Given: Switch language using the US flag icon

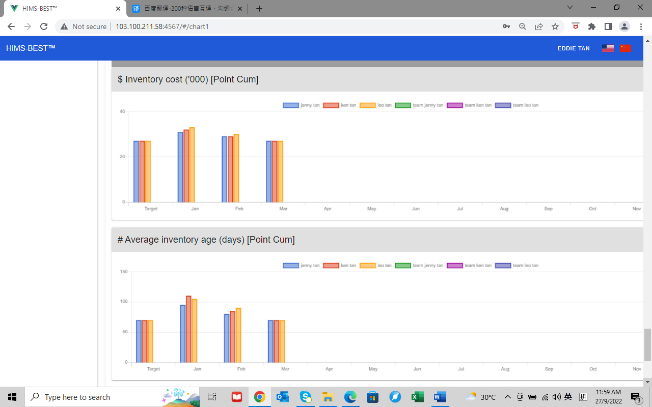Looking at the screenshot, I should [607, 48].
